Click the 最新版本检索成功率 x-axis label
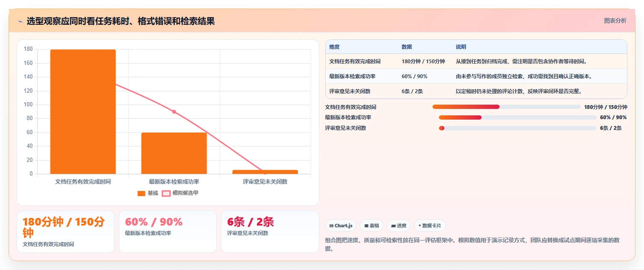Image resolution: width=644 pixels, height=270 pixels. tap(174, 182)
